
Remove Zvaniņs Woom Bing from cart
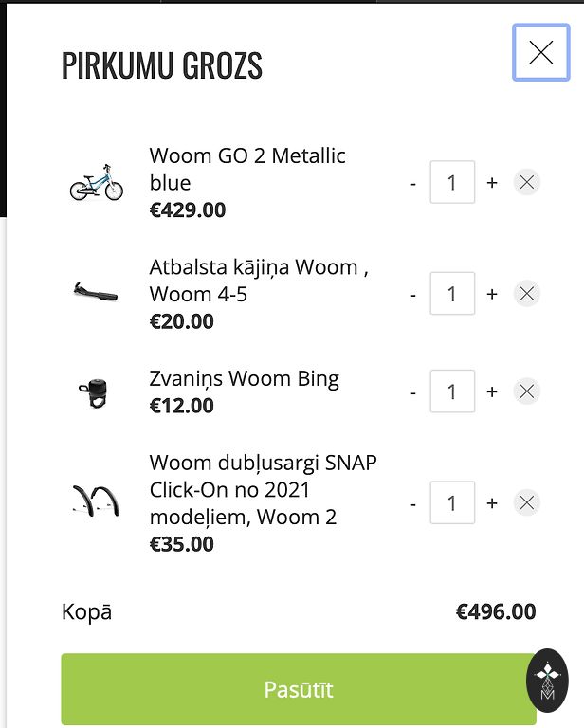click(527, 391)
